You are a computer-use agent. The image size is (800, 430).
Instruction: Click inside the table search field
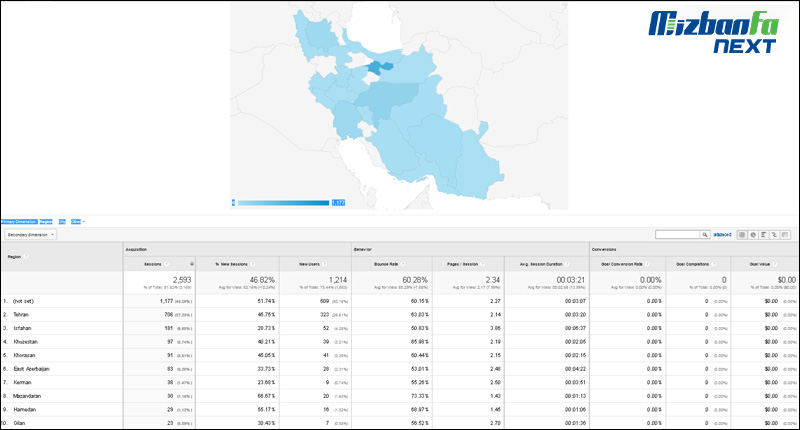click(677, 234)
